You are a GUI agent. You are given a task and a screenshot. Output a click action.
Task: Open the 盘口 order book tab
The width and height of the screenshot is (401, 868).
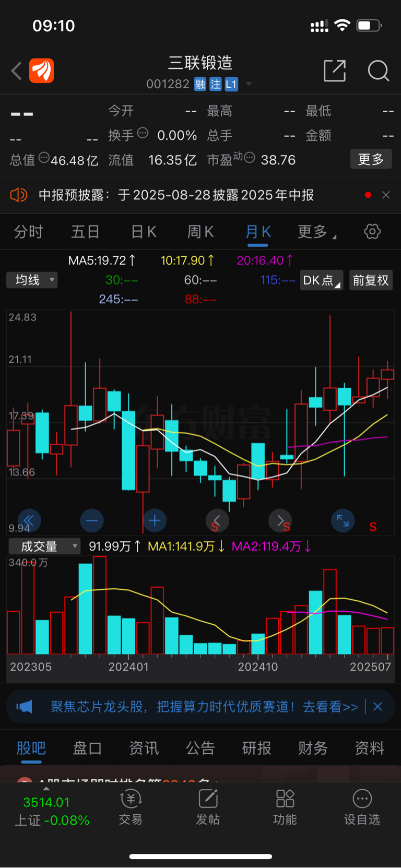pyautogui.click(x=87, y=748)
